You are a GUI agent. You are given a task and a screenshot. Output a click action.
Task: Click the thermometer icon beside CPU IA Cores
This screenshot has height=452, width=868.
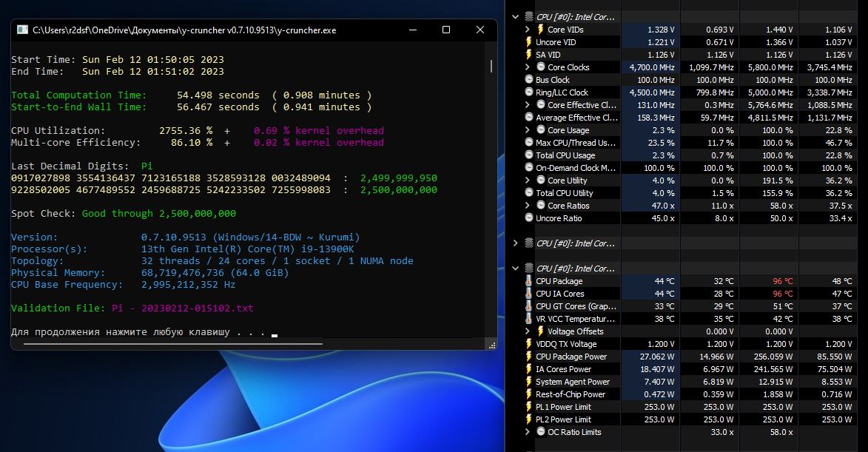(x=529, y=294)
